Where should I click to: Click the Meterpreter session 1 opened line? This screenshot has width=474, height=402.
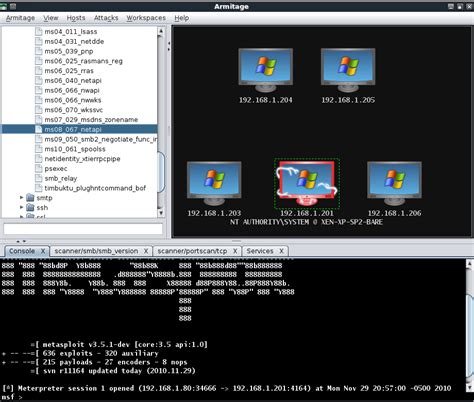[x=227, y=388]
